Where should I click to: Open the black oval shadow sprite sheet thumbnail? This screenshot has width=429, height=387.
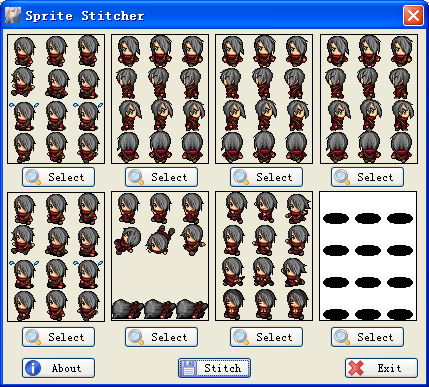pyautogui.click(x=368, y=256)
